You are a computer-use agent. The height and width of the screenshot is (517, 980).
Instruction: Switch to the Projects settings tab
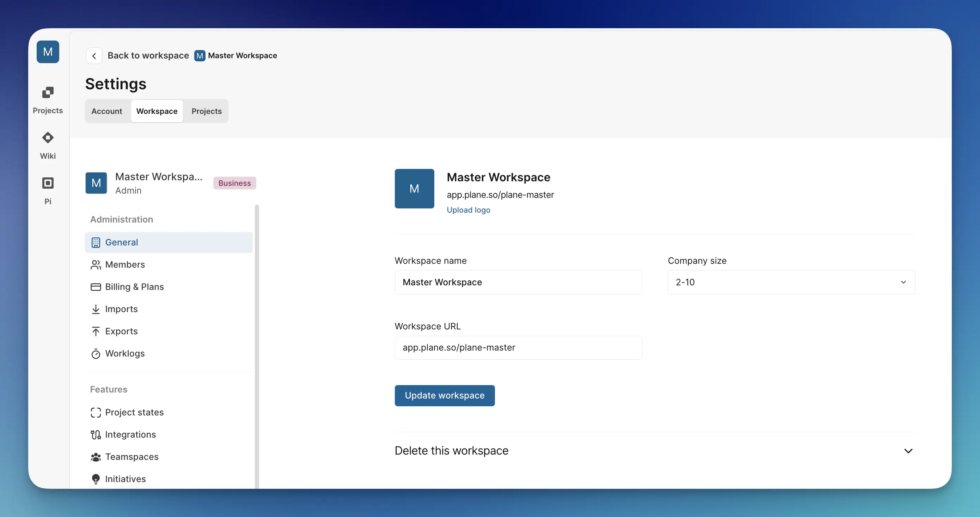click(x=207, y=111)
